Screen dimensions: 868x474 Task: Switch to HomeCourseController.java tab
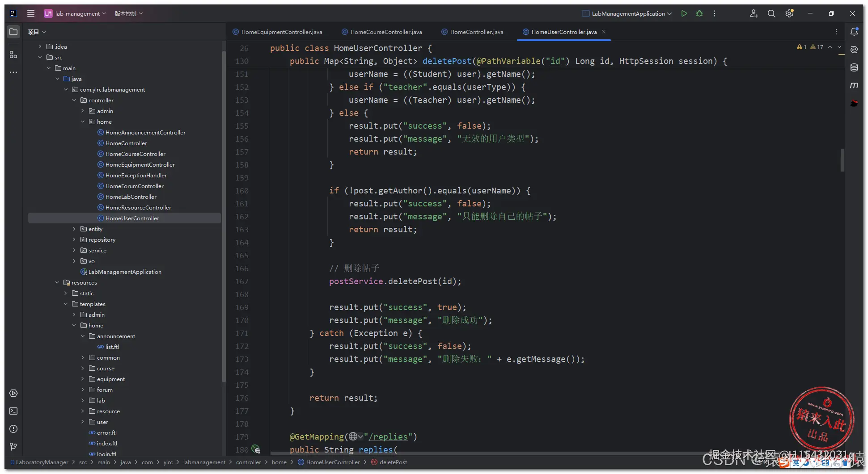point(382,32)
